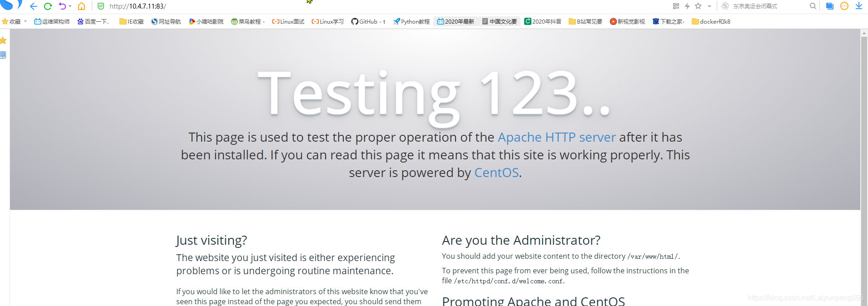This screenshot has width=868, height=306.
Task: Open the Linux面试 bookmark
Action: tap(288, 21)
